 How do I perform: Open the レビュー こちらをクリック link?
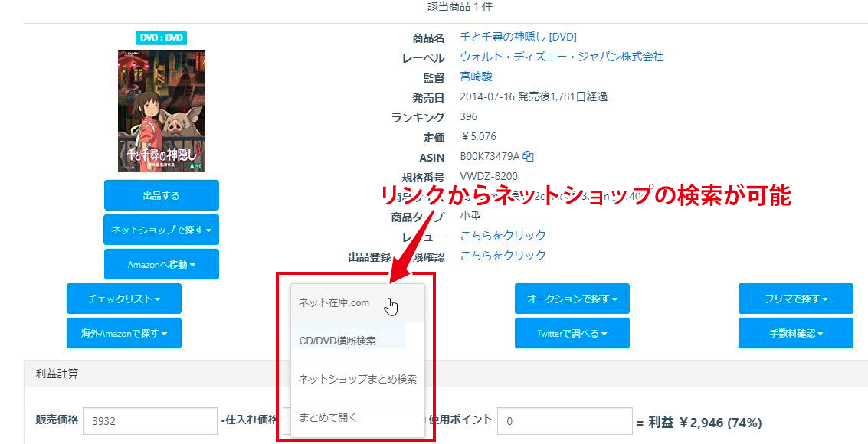[503, 236]
